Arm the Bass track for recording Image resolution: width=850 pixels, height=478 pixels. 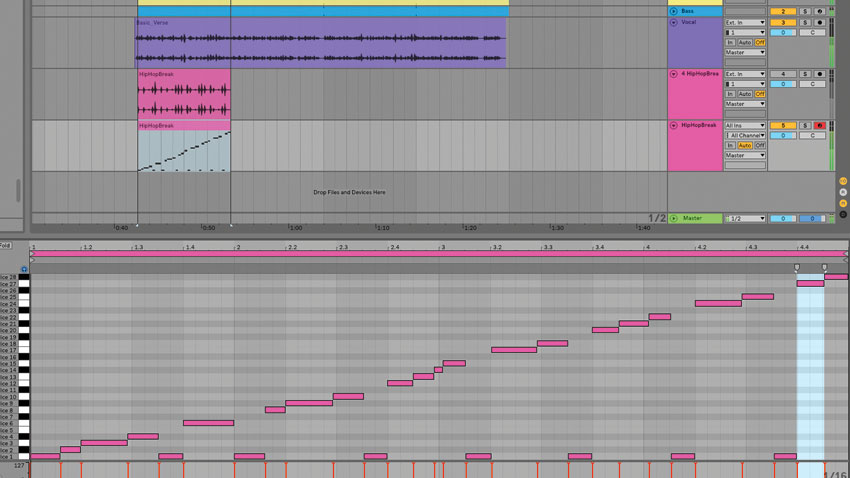(x=820, y=11)
